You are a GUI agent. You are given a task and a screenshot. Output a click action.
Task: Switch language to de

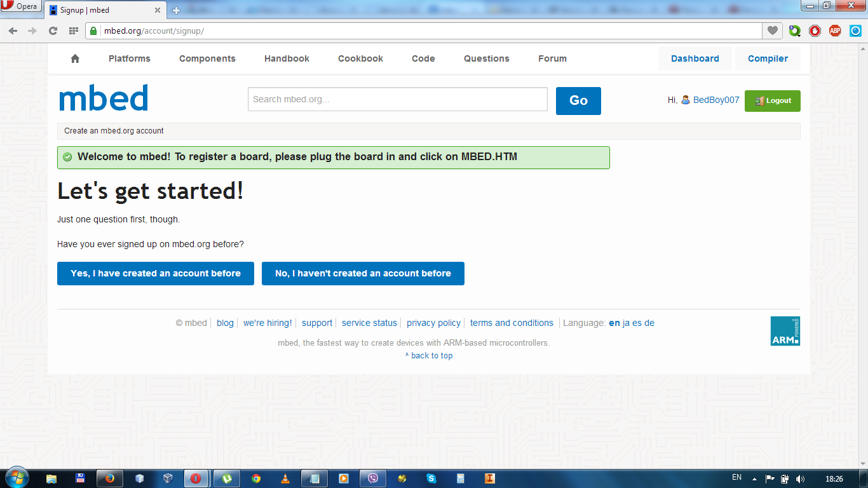click(x=649, y=323)
